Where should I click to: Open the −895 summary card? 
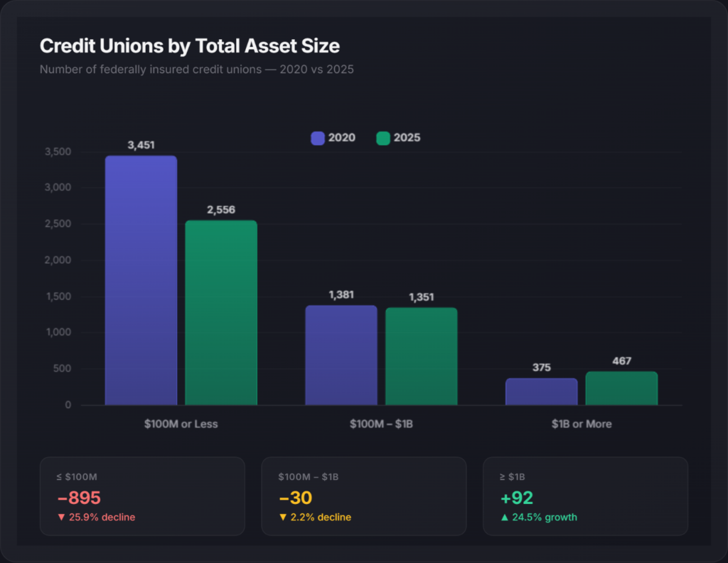click(142, 496)
